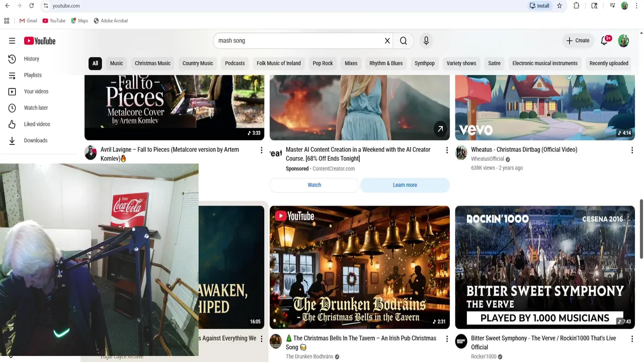Screen dimensions: 644x362
Task: Select the Podcasts filter chip
Action: point(235,63)
